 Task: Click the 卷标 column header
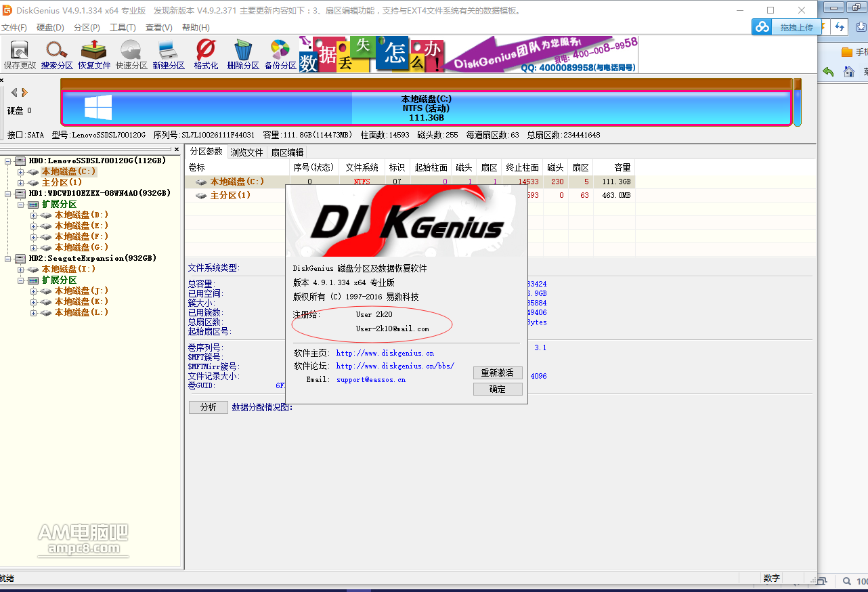click(237, 167)
